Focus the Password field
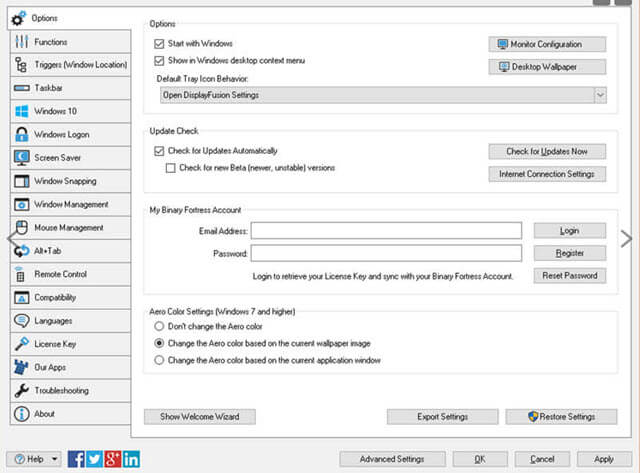This screenshot has height=473, width=640. (386, 253)
